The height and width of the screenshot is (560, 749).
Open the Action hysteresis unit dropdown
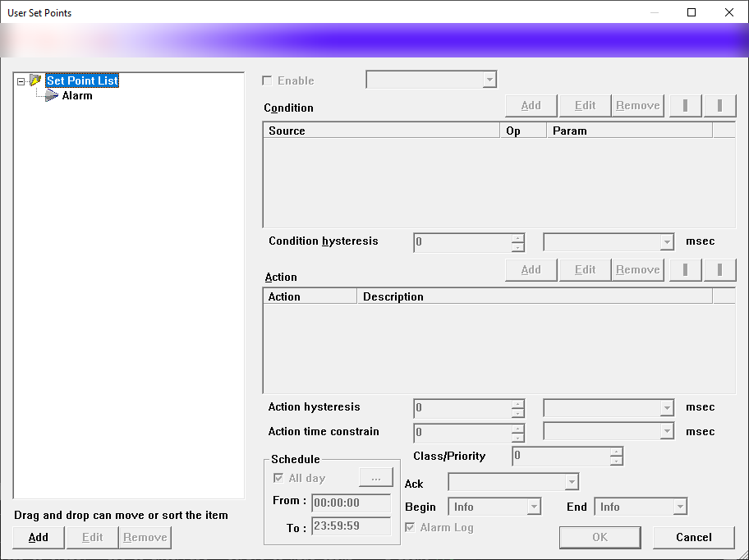(667, 408)
